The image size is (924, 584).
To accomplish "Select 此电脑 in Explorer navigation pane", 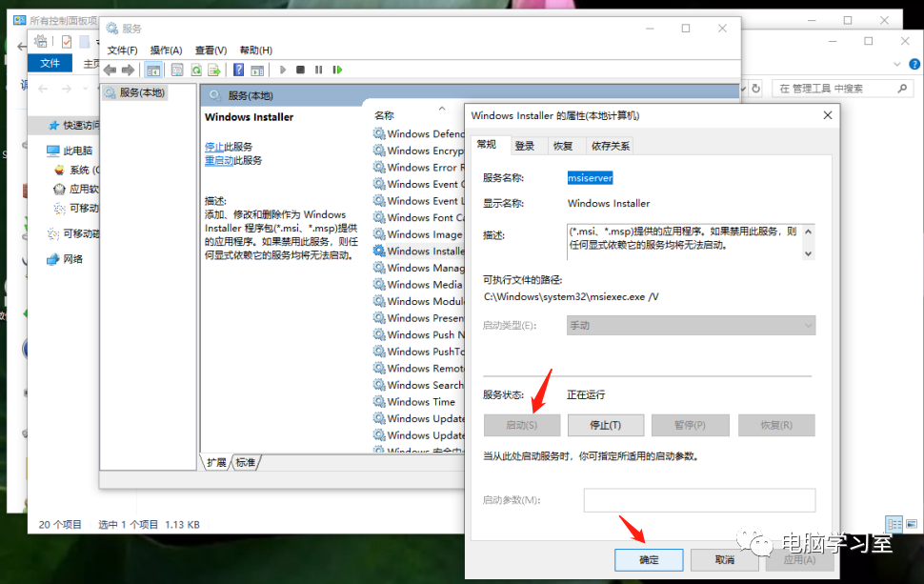I will click(70, 151).
